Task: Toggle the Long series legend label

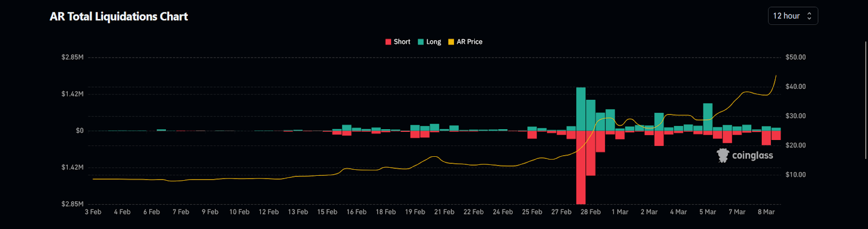Action: (x=433, y=42)
